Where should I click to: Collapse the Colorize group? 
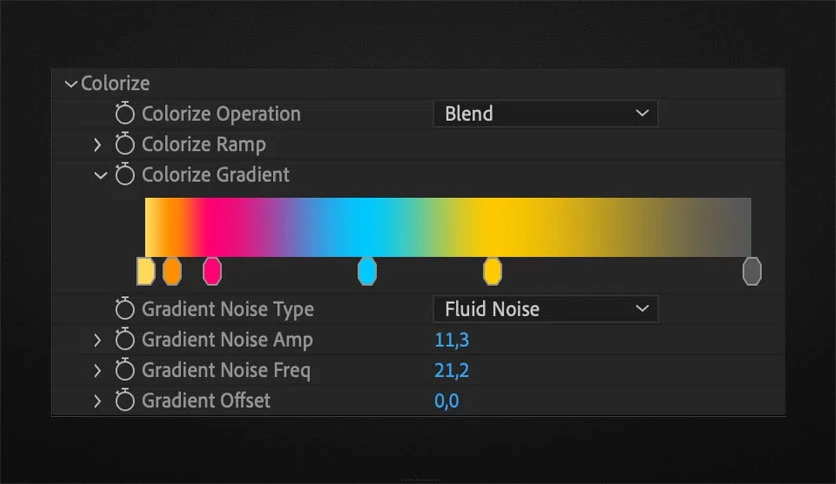[70, 84]
